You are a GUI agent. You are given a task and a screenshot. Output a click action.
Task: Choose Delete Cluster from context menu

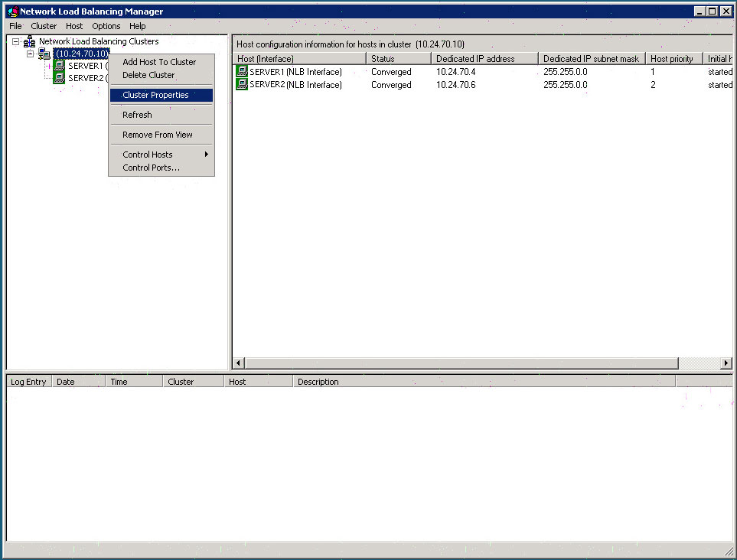click(148, 75)
